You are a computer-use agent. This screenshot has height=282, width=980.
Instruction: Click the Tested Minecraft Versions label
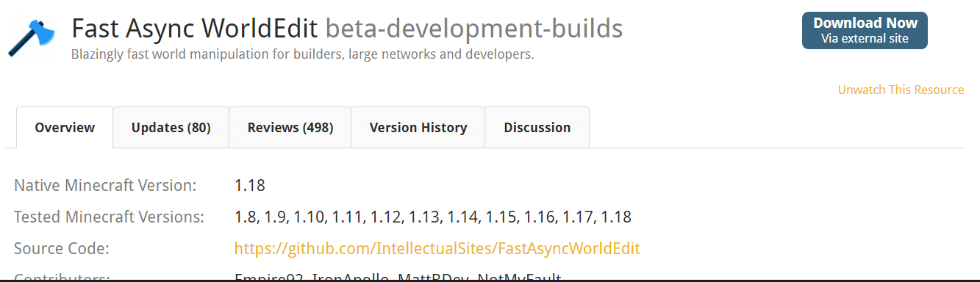pyautogui.click(x=109, y=217)
